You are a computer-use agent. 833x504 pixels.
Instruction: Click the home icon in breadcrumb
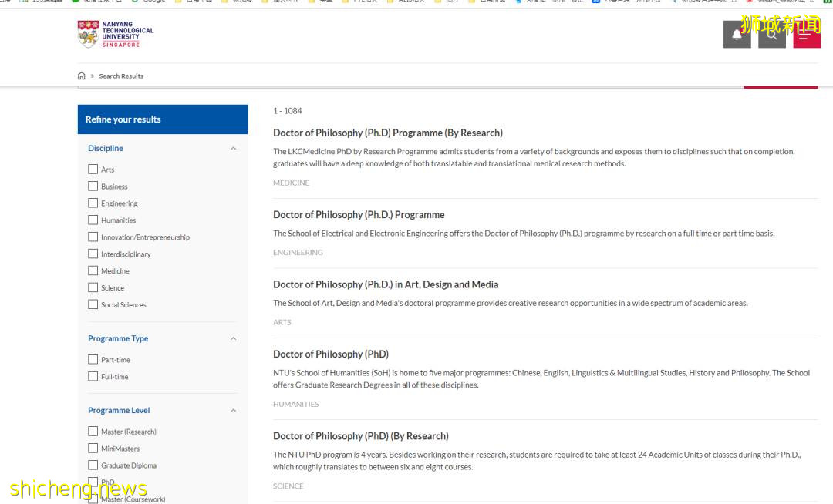(x=82, y=76)
